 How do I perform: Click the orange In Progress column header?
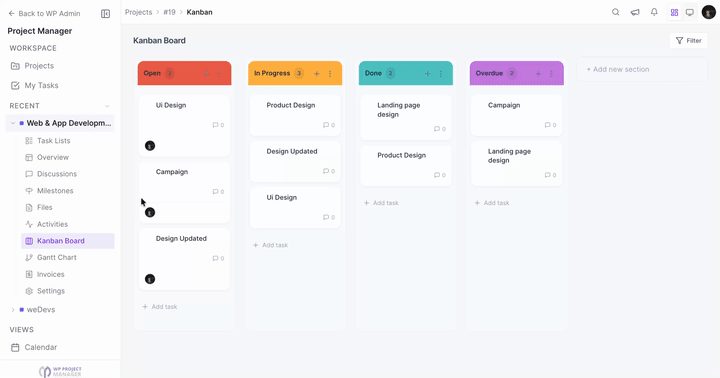[295, 73]
